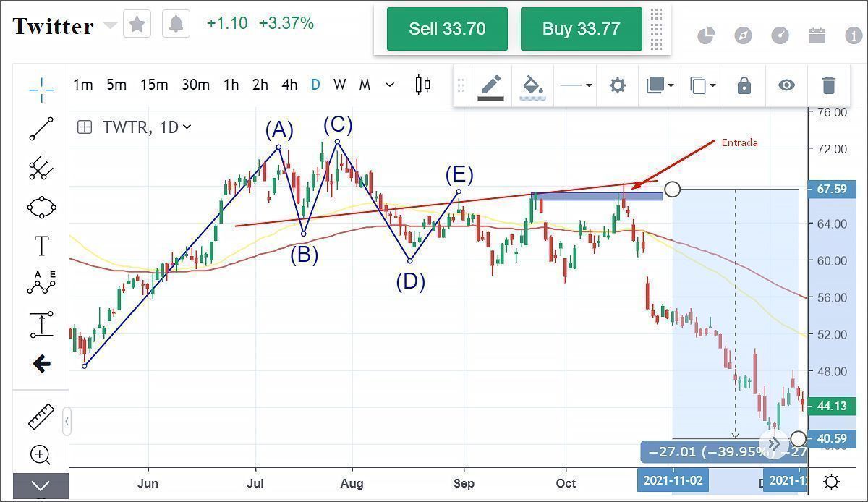868x502 pixels.
Task: Select the top handle of price range
Action: coord(672,190)
